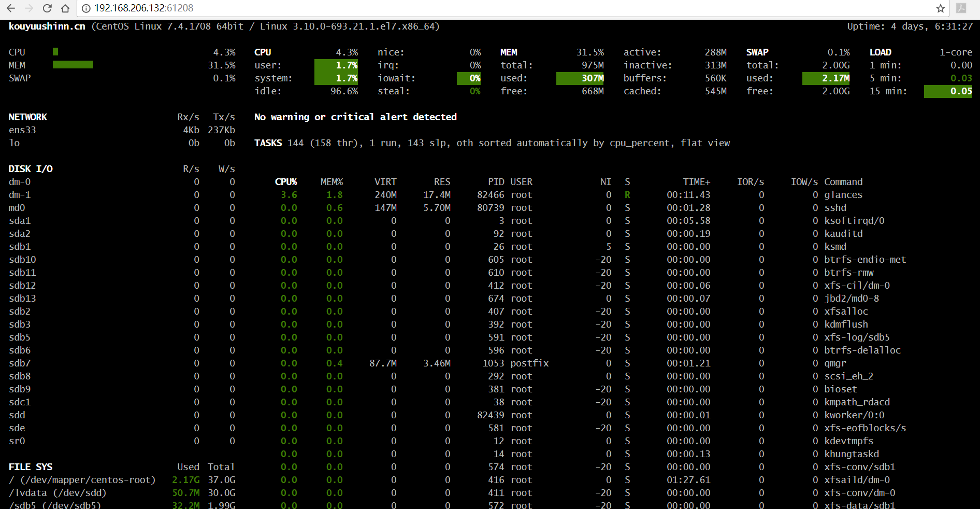Select the xfsalloc process
Image resolution: width=980 pixels, height=509 pixels.
click(x=614, y=312)
